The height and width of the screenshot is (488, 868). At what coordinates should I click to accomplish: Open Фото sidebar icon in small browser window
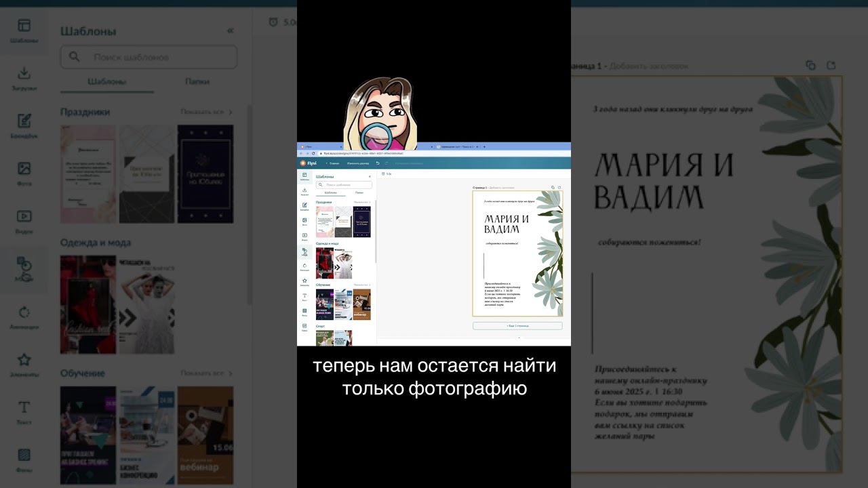304,222
